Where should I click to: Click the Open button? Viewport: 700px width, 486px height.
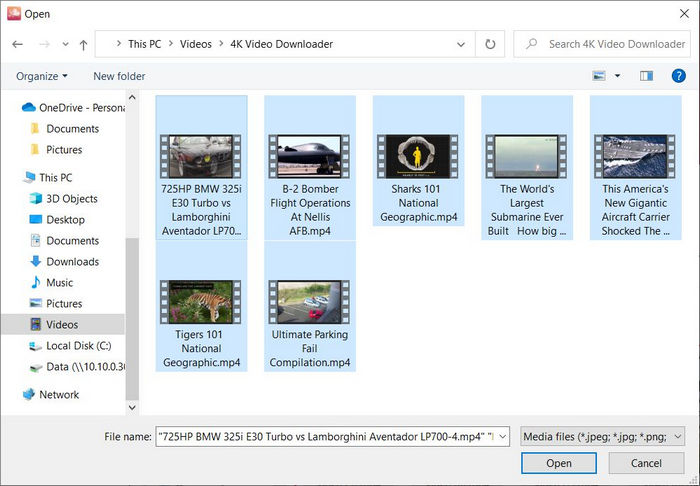[558, 463]
